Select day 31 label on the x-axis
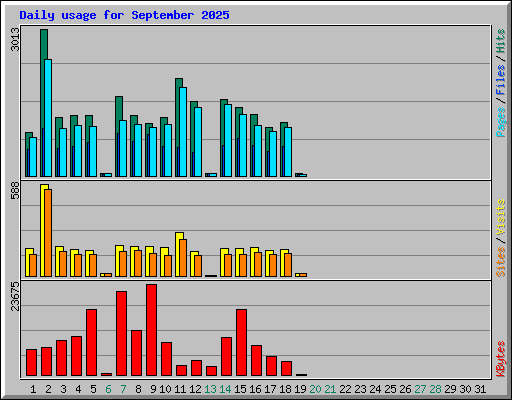The width and height of the screenshot is (512, 400). tap(480, 389)
